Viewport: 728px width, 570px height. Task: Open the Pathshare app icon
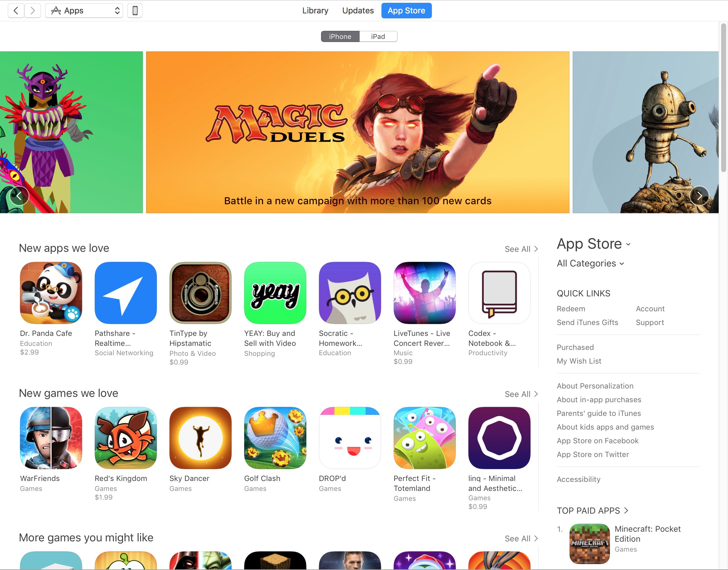[125, 293]
